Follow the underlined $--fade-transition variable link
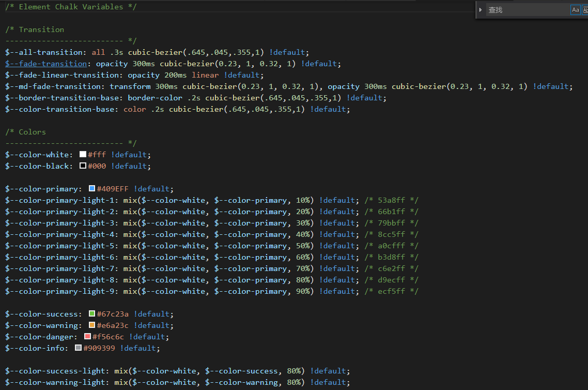Viewport: 588px width, 390px height. coord(46,64)
